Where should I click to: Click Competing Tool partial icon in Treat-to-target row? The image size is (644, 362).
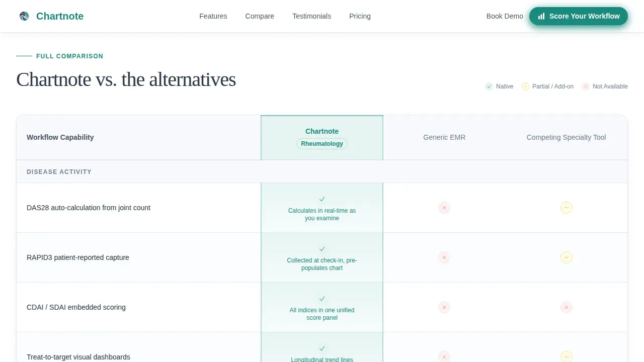point(567,357)
